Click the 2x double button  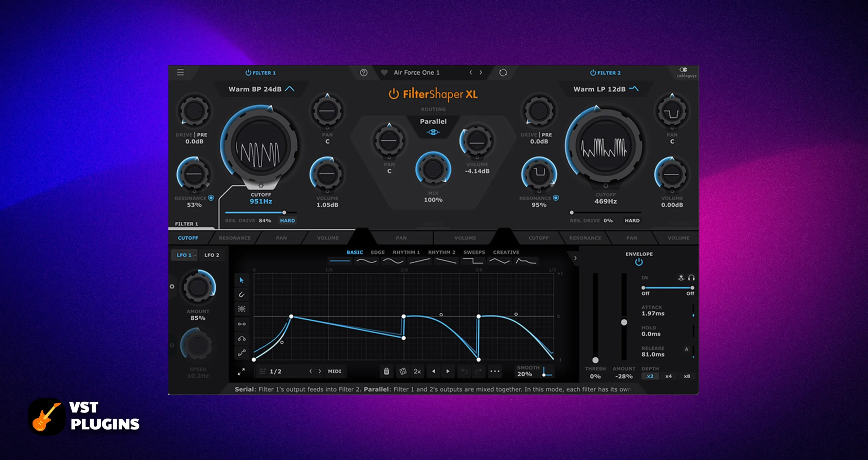click(x=417, y=372)
